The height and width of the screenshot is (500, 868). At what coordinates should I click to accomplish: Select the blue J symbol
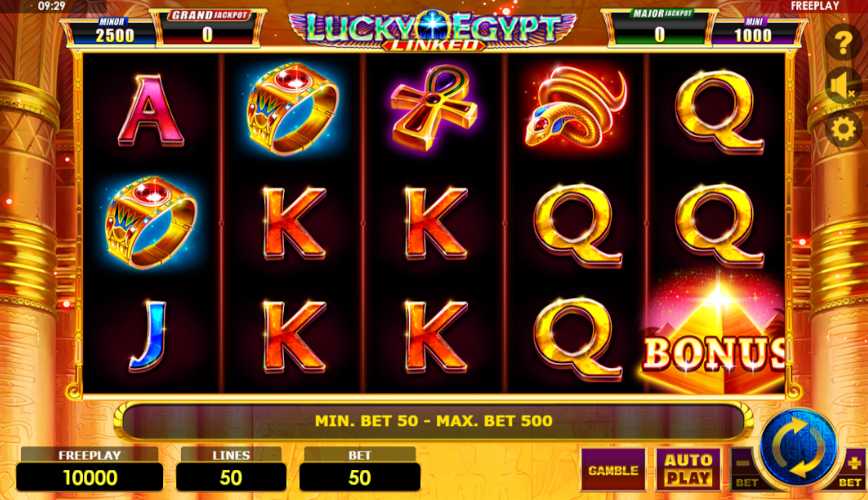pos(148,336)
